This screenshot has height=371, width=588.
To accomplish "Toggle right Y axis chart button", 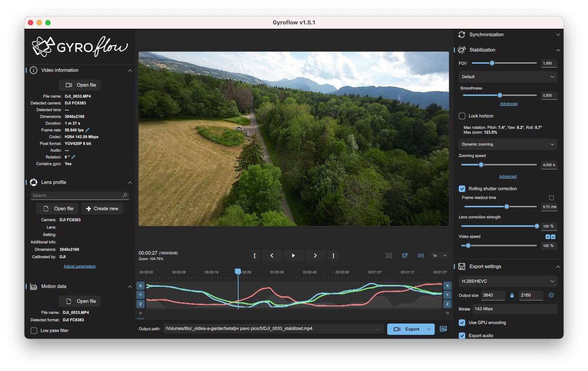I will (447, 295).
